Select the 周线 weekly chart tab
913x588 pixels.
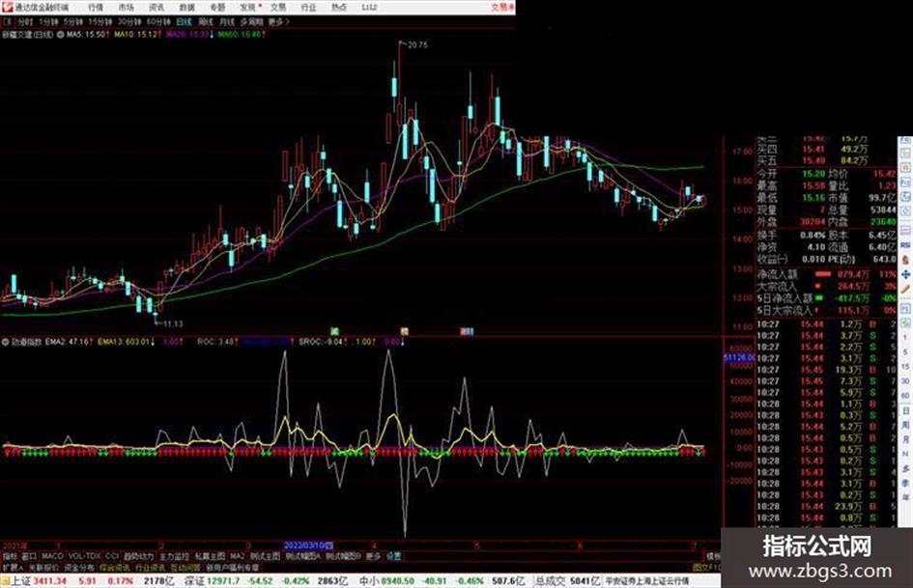click(206, 21)
